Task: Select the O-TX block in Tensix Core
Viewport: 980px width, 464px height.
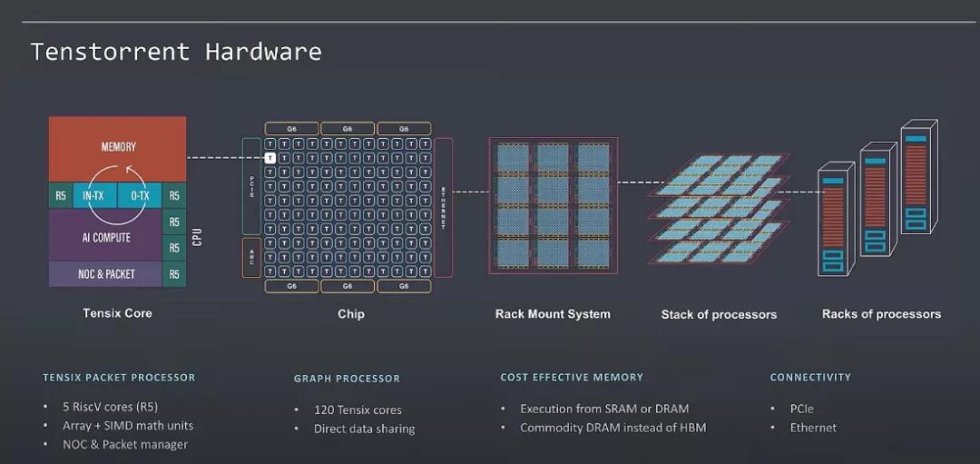Action: click(140, 196)
